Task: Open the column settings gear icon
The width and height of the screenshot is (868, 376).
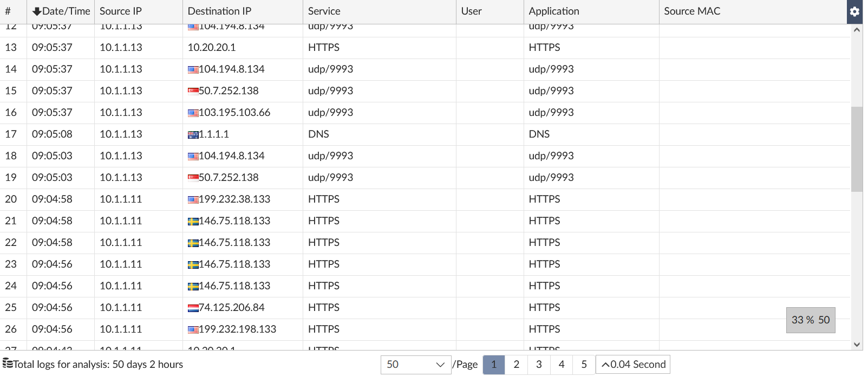Action: point(854,11)
